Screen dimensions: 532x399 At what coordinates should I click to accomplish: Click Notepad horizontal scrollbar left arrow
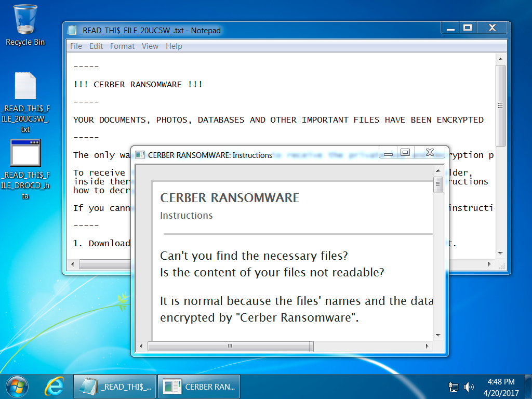click(72, 264)
